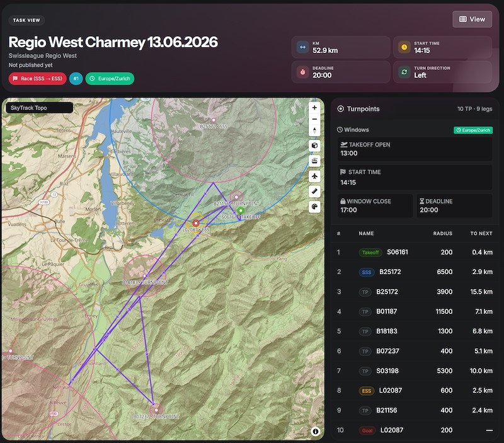The width and height of the screenshot is (504, 443).
Task: Toggle 3D terrain cube view
Action: [314, 146]
